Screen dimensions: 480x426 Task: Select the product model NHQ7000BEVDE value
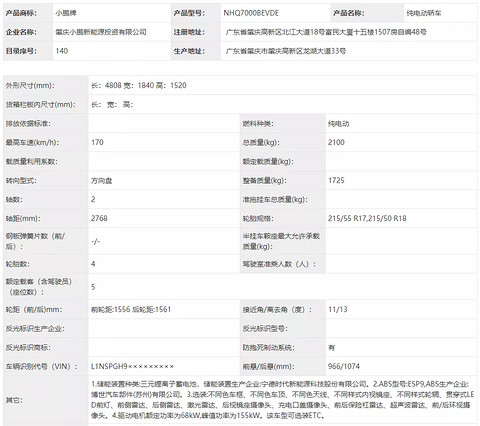click(251, 13)
